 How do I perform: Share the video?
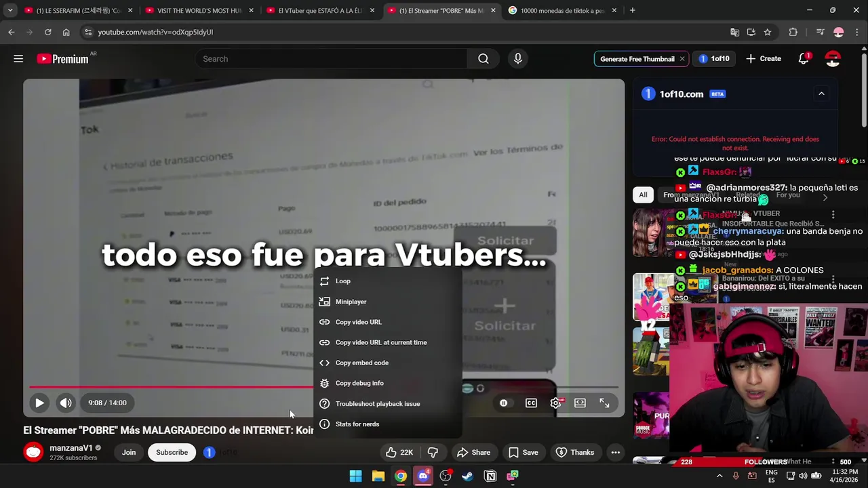[473, 452]
